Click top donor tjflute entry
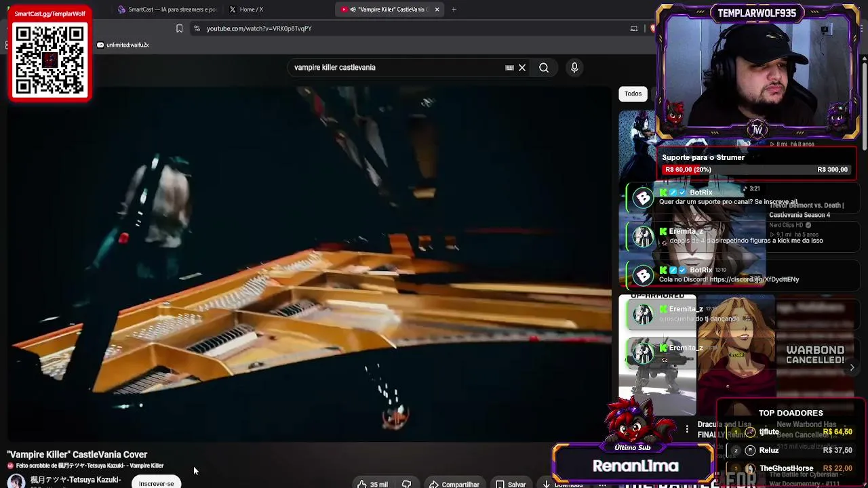Image resolution: width=868 pixels, height=488 pixels. [791, 432]
